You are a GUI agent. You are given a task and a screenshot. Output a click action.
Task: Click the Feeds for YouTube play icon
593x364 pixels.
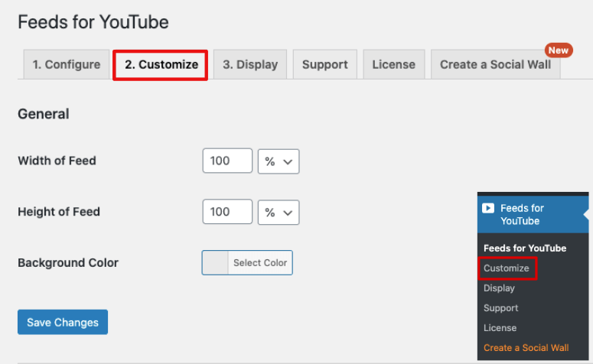[488, 208]
